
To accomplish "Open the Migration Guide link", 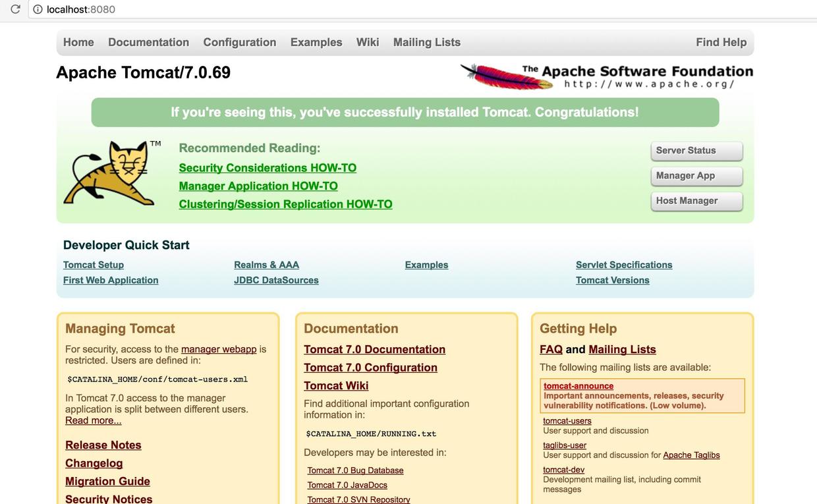I will coord(108,482).
